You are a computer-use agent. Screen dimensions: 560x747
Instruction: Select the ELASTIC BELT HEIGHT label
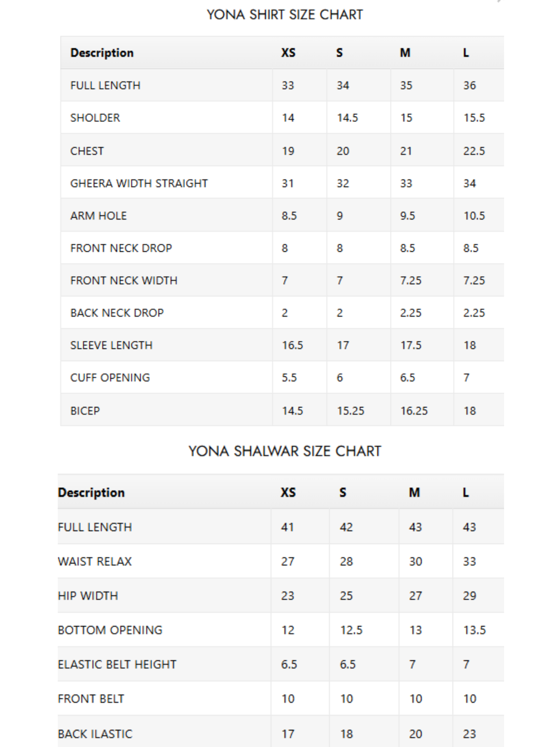coord(117,664)
